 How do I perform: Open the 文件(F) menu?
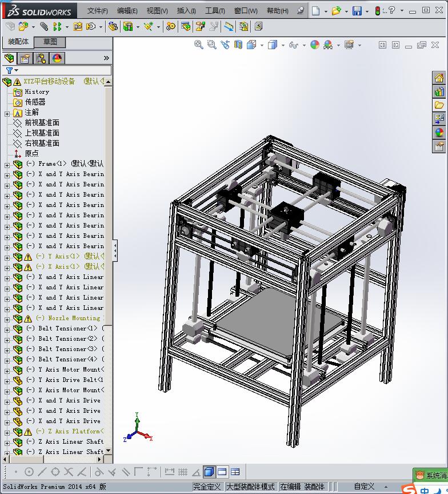tap(97, 11)
